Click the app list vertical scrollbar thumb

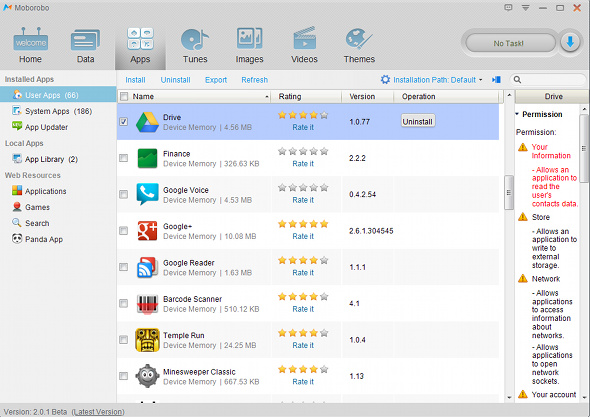click(x=509, y=192)
